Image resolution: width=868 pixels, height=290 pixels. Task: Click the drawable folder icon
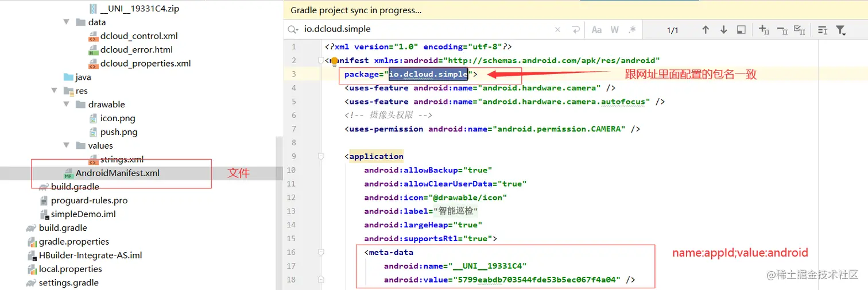[81, 105]
